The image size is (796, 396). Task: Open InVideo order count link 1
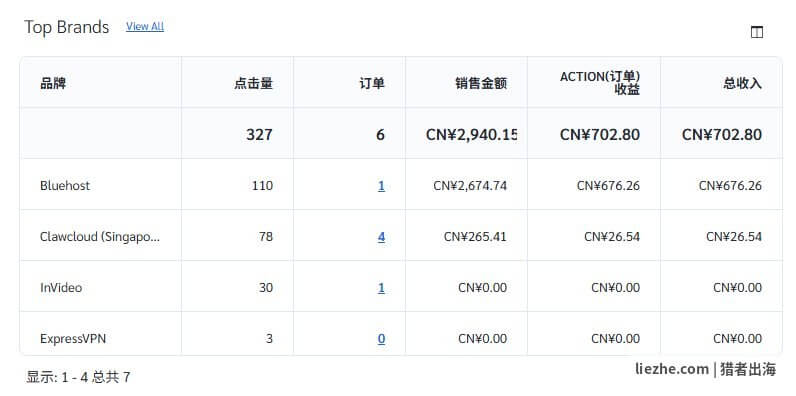381,288
